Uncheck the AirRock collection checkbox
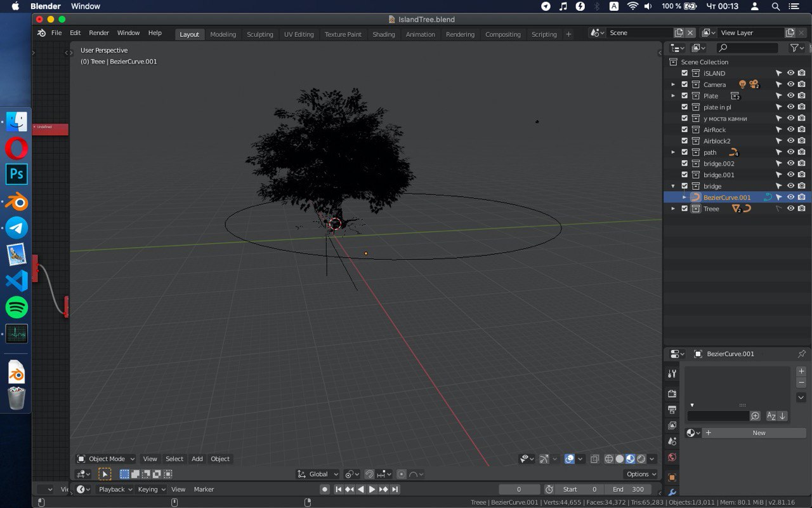The image size is (812, 508). tap(684, 130)
